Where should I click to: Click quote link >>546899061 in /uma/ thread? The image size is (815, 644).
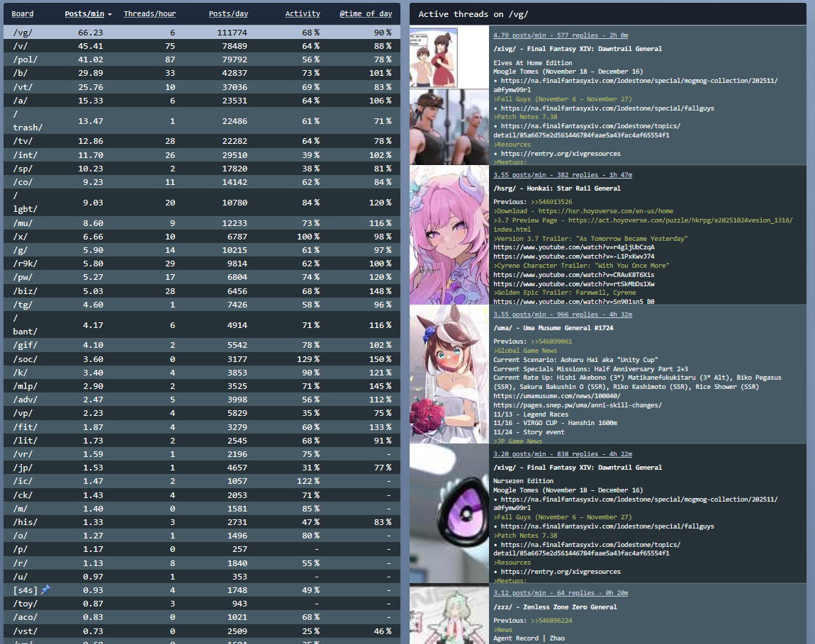point(551,341)
